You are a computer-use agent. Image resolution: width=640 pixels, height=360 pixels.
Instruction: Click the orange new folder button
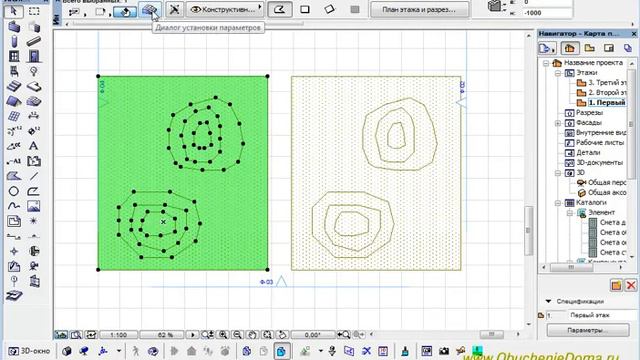tap(616, 285)
